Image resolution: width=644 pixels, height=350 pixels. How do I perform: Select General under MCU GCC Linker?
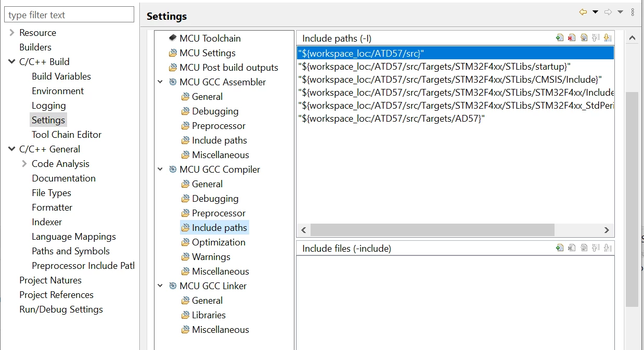(x=207, y=300)
